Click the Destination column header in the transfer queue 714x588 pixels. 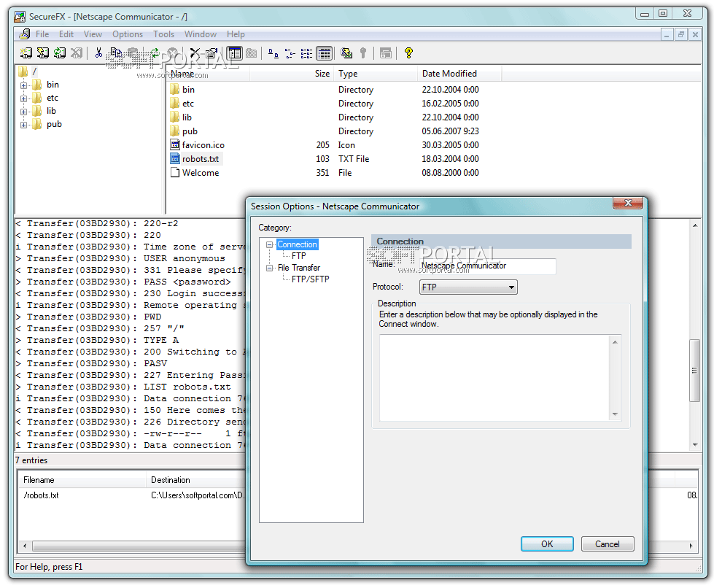pos(195,480)
